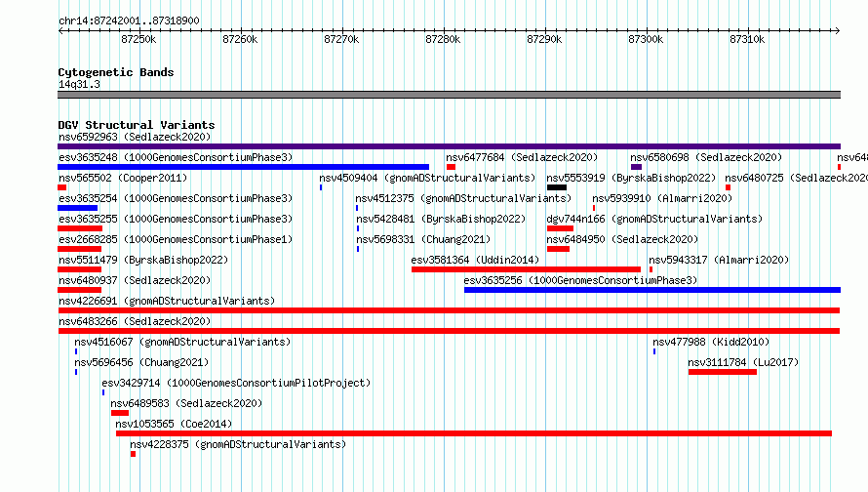This screenshot has height=492, width=868.
Task: Open nsv5943317 (Almarri2020) label
Action: 719,260
